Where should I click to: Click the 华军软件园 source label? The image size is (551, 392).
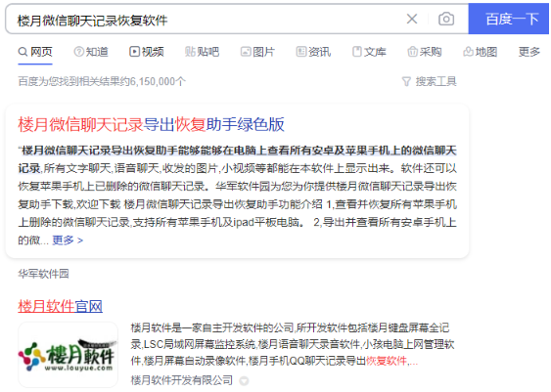(x=44, y=274)
